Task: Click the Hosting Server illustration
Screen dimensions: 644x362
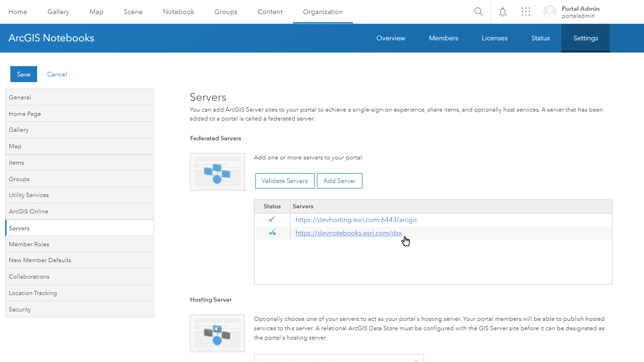Action: (x=217, y=333)
